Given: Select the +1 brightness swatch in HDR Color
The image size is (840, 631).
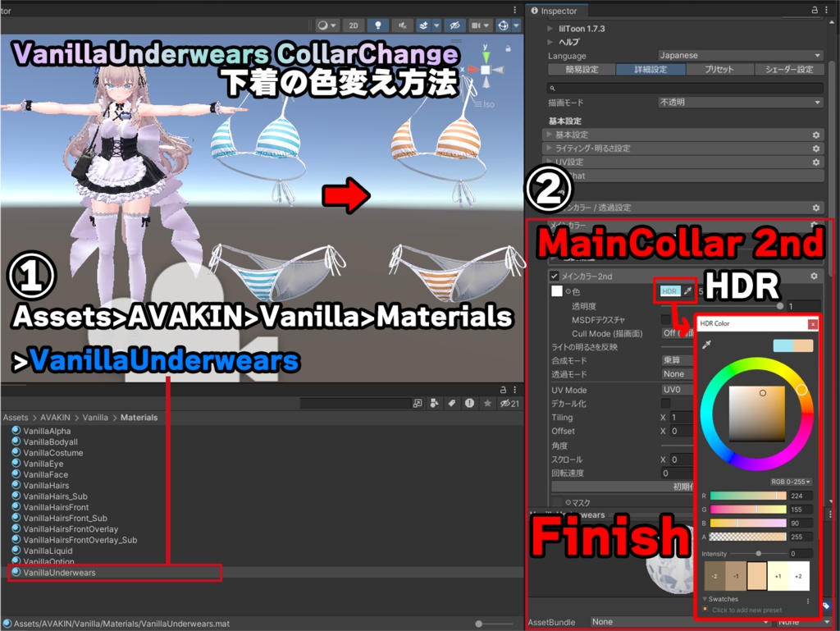Looking at the screenshot, I should point(779,576).
